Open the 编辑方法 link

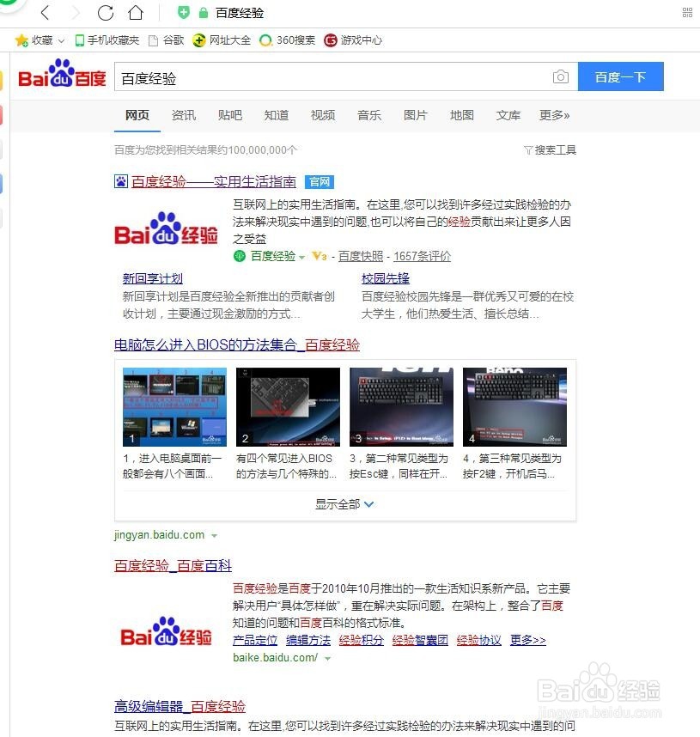[x=308, y=640]
